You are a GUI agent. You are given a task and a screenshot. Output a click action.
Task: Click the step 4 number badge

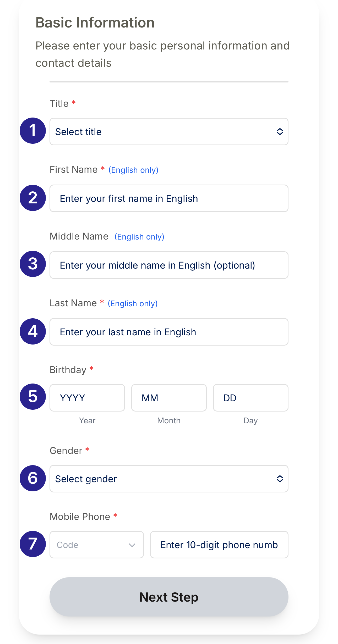[33, 331]
